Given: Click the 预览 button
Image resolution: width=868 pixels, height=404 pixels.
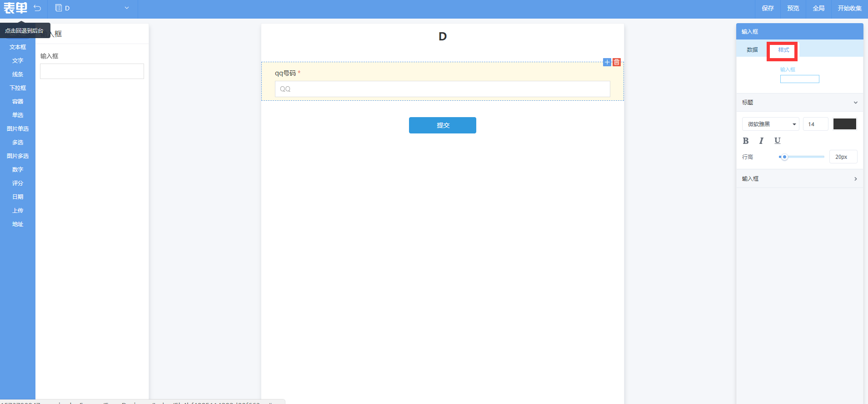Looking at the screenshot, I should pyautogui.click(x=793, y=8).
